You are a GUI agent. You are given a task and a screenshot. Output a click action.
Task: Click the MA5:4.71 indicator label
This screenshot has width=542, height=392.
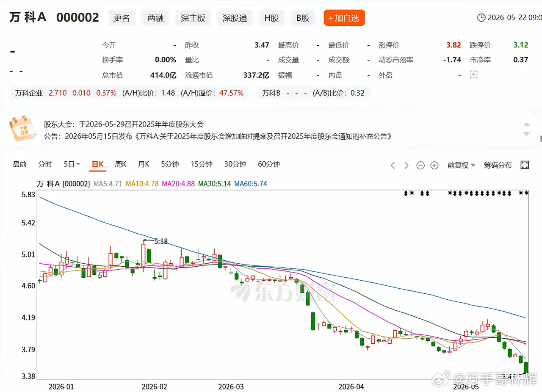pyautogui.click(x=108, y=184)
